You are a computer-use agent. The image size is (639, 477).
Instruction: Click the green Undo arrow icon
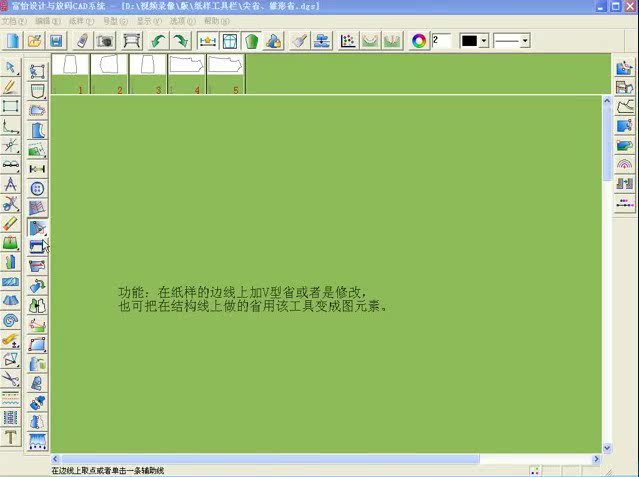point(158,41)
